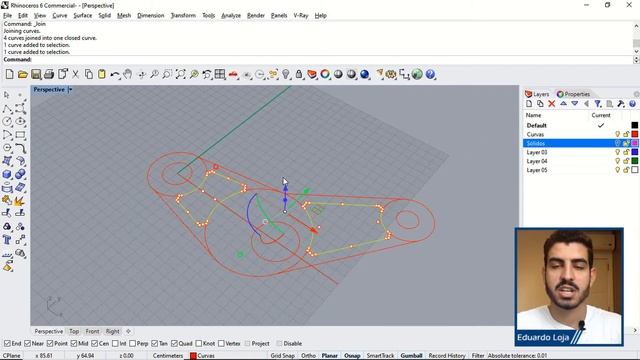The height and width of the screenshot is (360, 640).
Task: Click the New Layer icon in Layers panel
Action: pyautogui.click(x=529, y=104)
